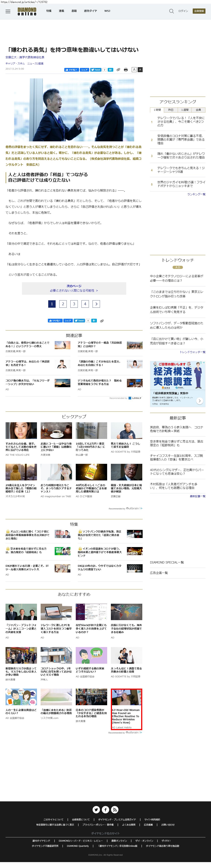Open the 週刊ダイヤ menu in the header
211x868 pixels.
tap(90, 11)
